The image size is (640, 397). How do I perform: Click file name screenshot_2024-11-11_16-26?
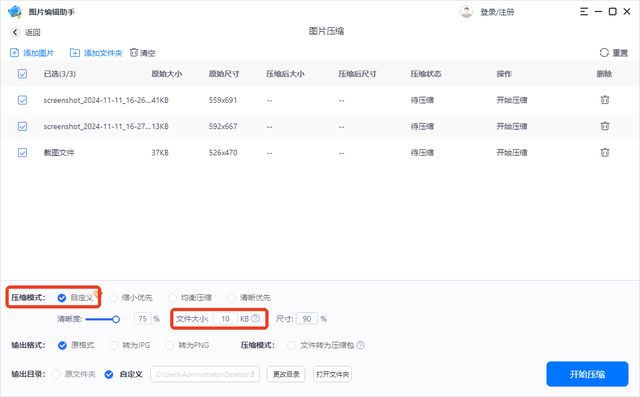(x=97, y=100)
